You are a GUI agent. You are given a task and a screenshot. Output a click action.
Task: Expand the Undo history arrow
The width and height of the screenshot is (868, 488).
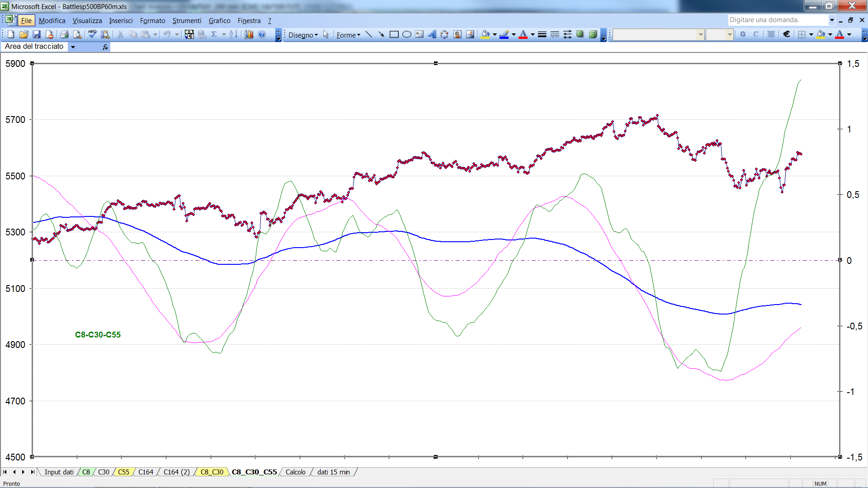click(x=177, y=34)
